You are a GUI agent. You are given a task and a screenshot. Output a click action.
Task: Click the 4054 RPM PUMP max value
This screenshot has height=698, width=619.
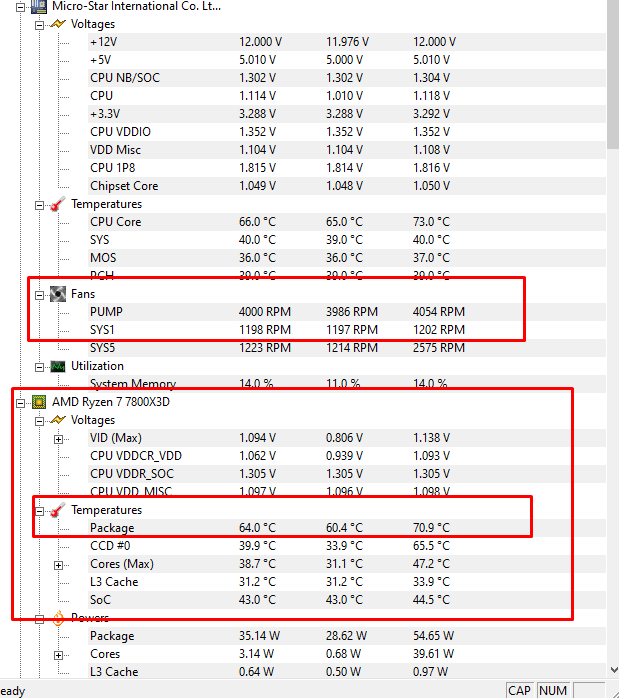(x=439, y=312)
